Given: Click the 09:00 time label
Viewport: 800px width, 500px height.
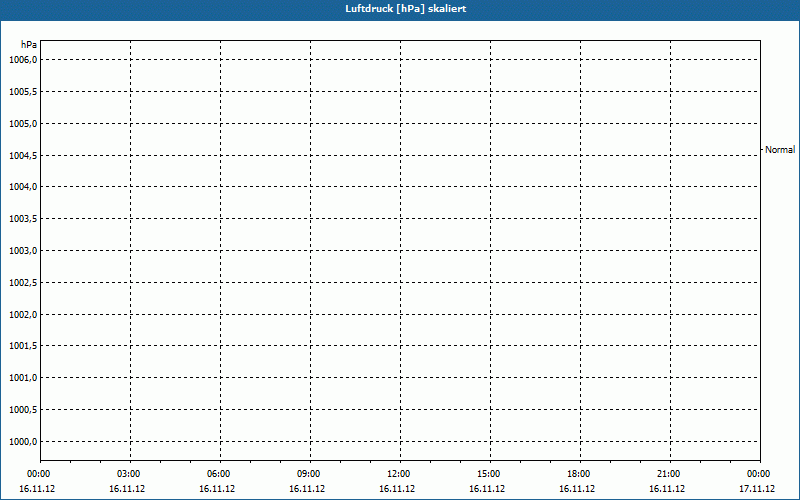Looking at the screenshot, I should pos(308,474).
